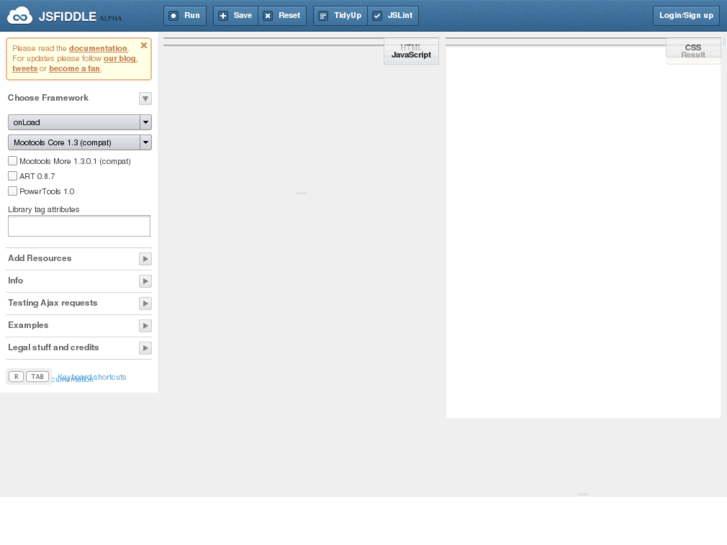Image resolution: width=727 pixels, height=545 pixels.
Task: Click the TidyUp lines icon
Action: point(324,16)
